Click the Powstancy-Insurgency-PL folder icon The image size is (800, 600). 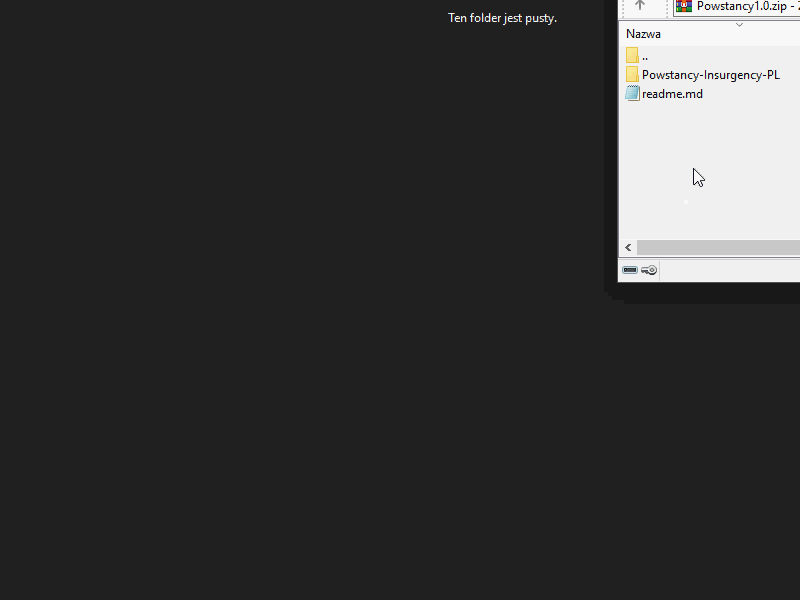click(x=632, y=75)
